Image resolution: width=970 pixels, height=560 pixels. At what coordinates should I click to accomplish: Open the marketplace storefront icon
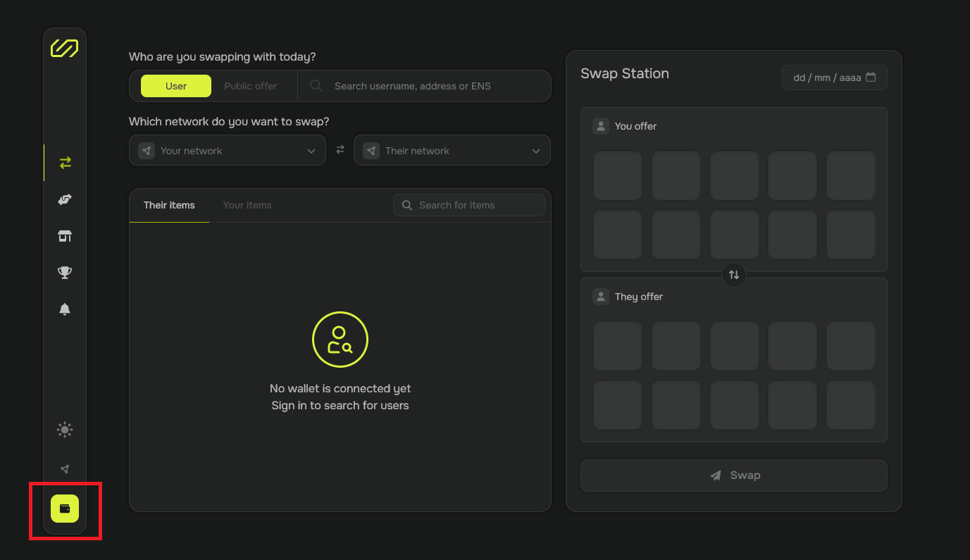click(65, 237)
